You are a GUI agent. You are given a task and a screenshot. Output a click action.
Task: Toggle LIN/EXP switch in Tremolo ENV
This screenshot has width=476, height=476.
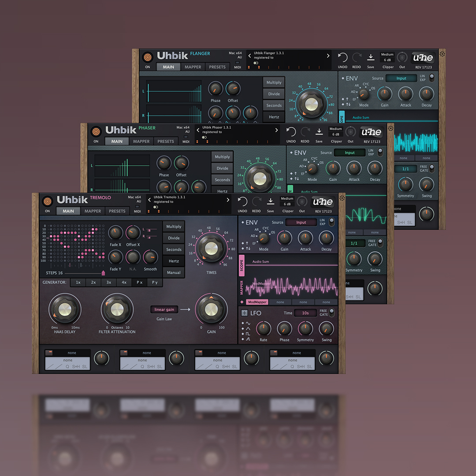pyautogui.click(x=331, y=221)
